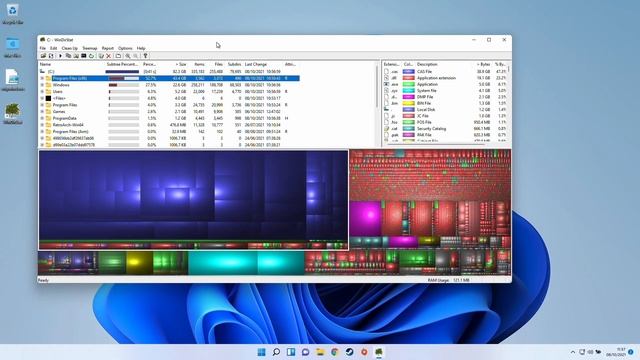Click the Refresh Selected toolbar icon
The height and width of the screenshot is (360, 640).
coord(91,56)
